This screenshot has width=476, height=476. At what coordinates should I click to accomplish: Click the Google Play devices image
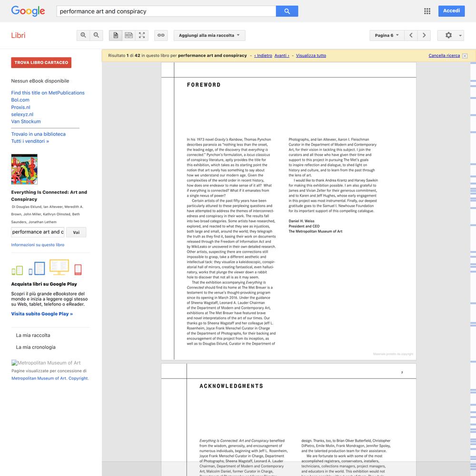tap(47, 268)
